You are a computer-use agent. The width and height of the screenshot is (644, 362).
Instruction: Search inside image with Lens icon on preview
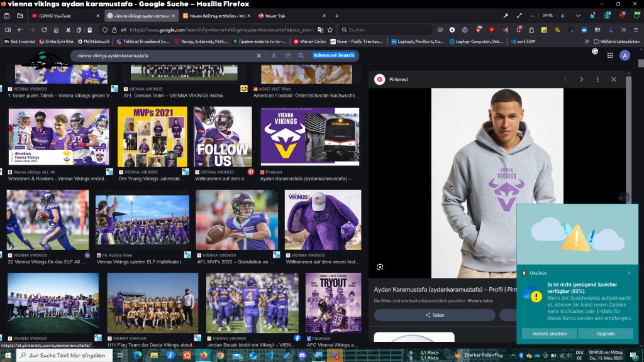point(380,266)
